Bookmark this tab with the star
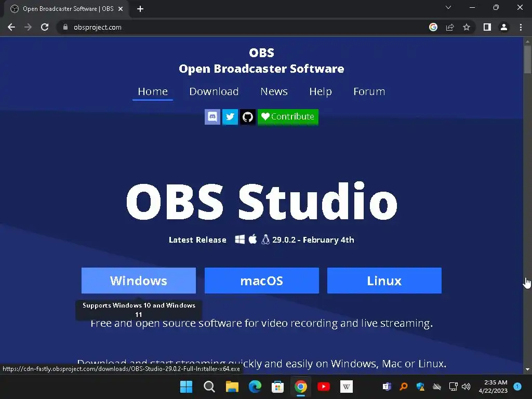Image resolution: width=532 pixels, height=399 pixels. (467, 27)
